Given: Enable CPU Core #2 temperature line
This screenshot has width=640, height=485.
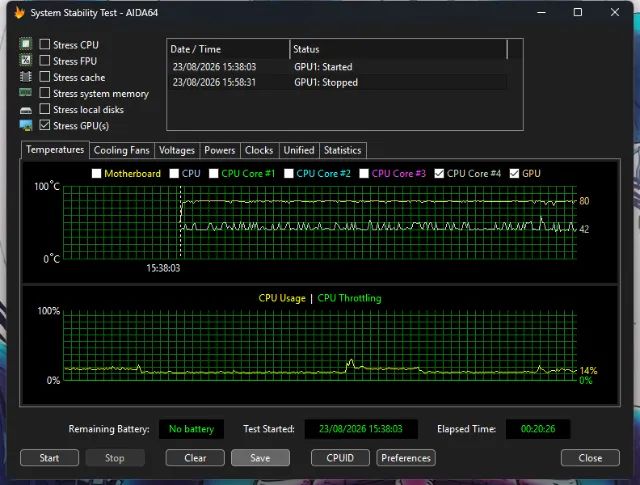Looking at the screenshot, I should pyautogui.click(x=289, y=174).
